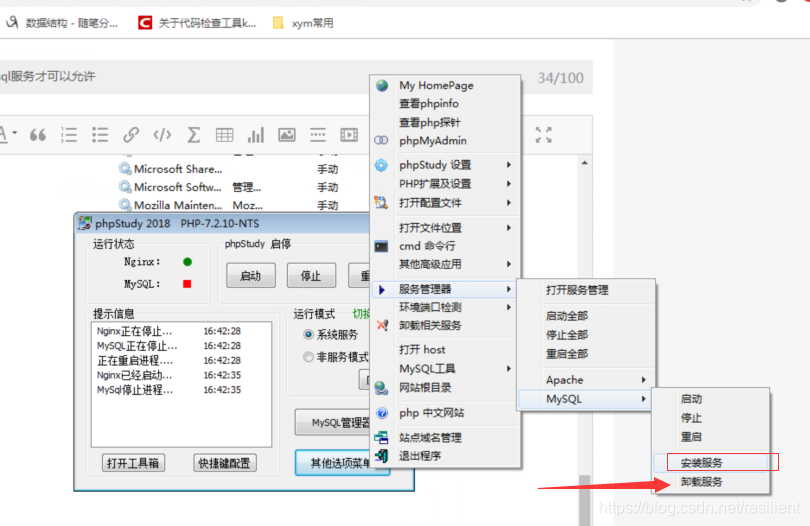
Task: Insert an unordered bullet list
Action: (x=100, y=135)
